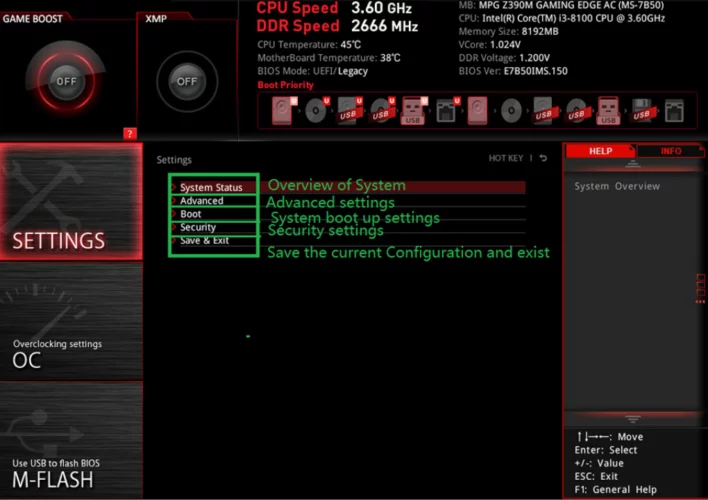The height and width of the screenshot is (500, 708).
Task: Open the OC overclocking settings tile
Action: [x=71, y=322]
